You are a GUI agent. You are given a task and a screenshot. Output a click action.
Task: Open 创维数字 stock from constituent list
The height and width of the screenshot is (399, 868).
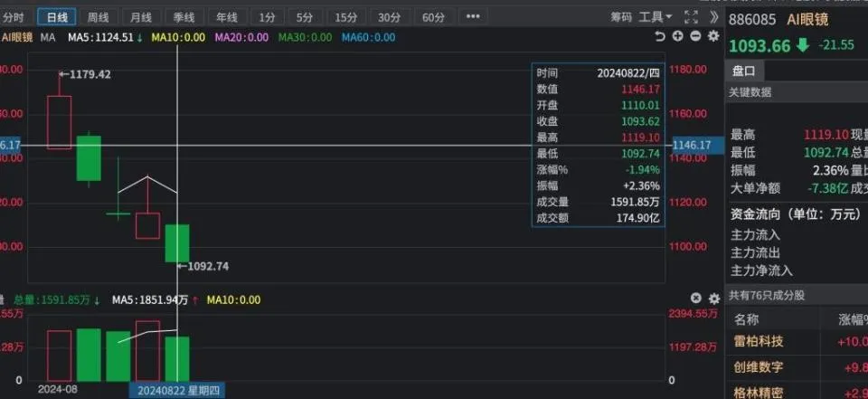point(759,366)
